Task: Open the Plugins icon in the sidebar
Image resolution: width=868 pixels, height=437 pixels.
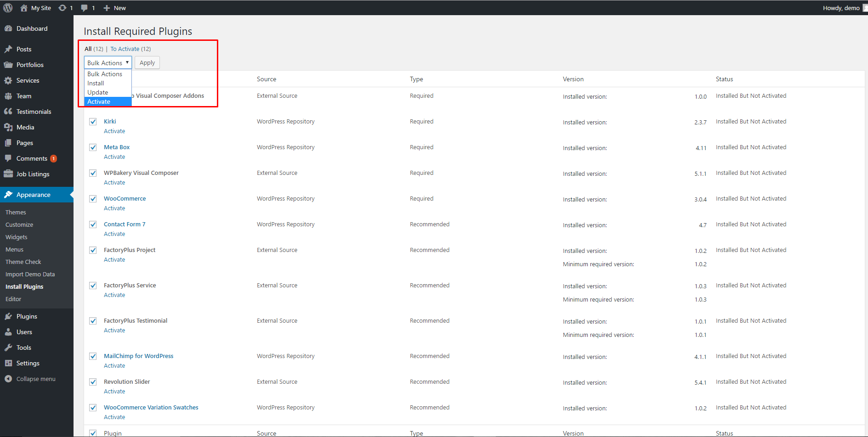Action: point(8,316)
